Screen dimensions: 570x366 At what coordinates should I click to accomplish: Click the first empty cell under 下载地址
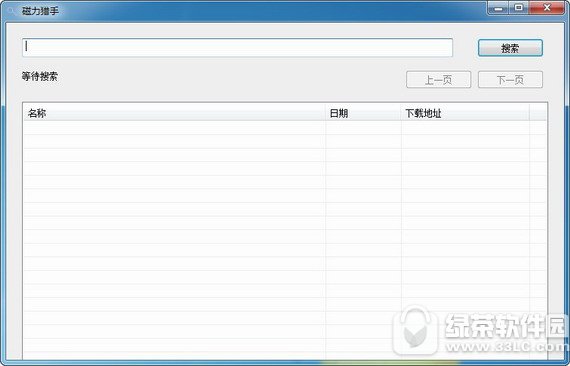click(x=465, y=128)
